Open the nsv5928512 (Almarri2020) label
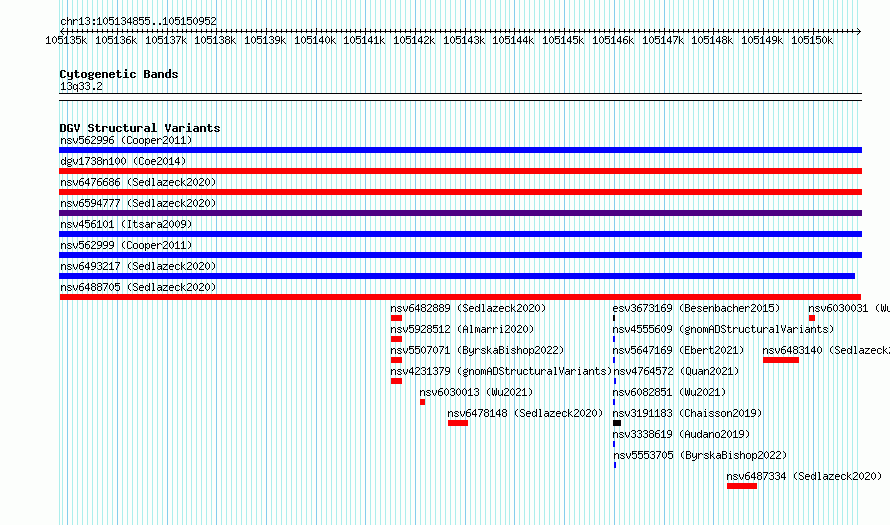The image size is (890, 525). click(x=462, y=329)
